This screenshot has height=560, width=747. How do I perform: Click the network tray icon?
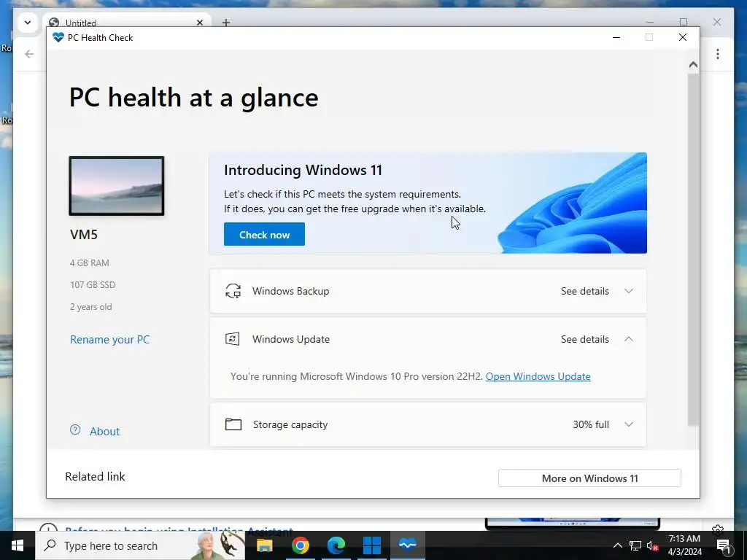click(635, 545)
